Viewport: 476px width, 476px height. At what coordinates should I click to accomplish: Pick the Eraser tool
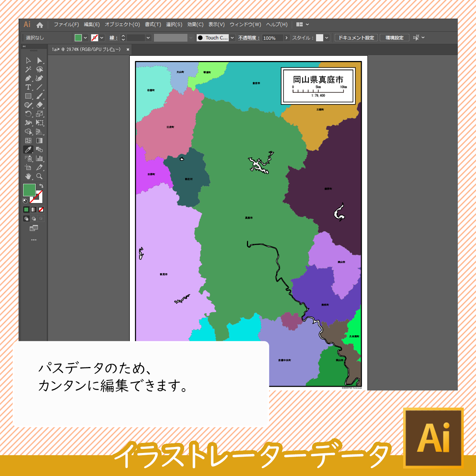click(39, 105)
